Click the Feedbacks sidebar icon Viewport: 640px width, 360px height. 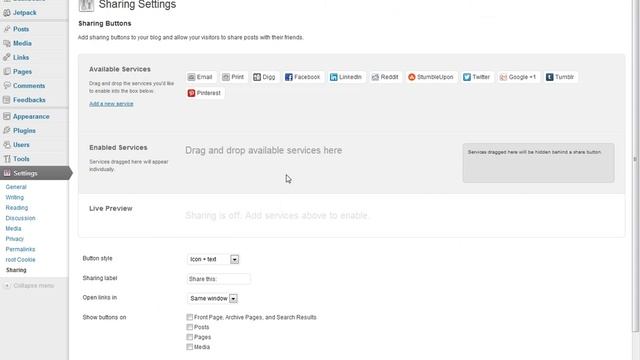click(x=7, y=100)
